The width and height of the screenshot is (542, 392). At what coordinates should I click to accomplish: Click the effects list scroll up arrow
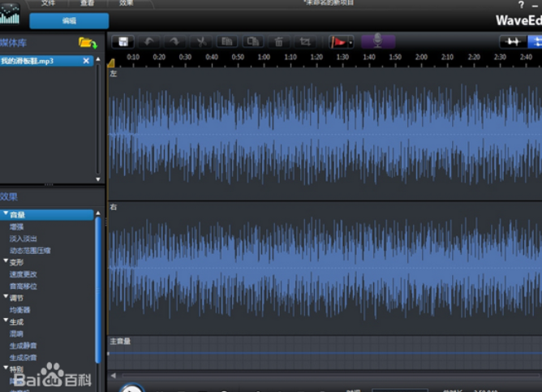tap(98, 213)
